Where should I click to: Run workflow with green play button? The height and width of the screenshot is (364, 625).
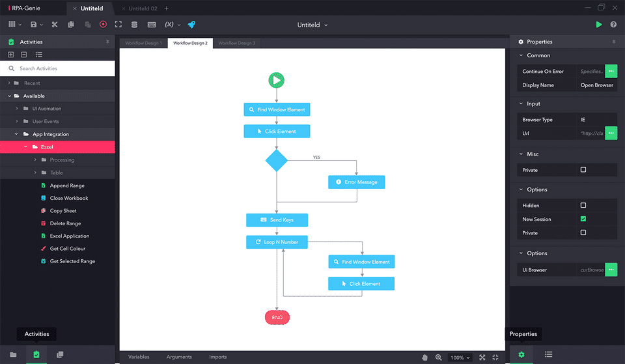(599, 24)
